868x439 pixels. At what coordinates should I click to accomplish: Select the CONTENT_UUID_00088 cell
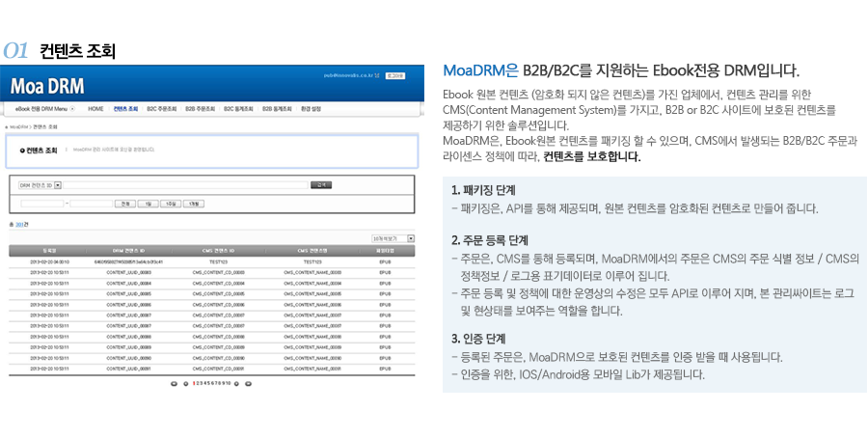pyautogui.click(x=128, y=337)
